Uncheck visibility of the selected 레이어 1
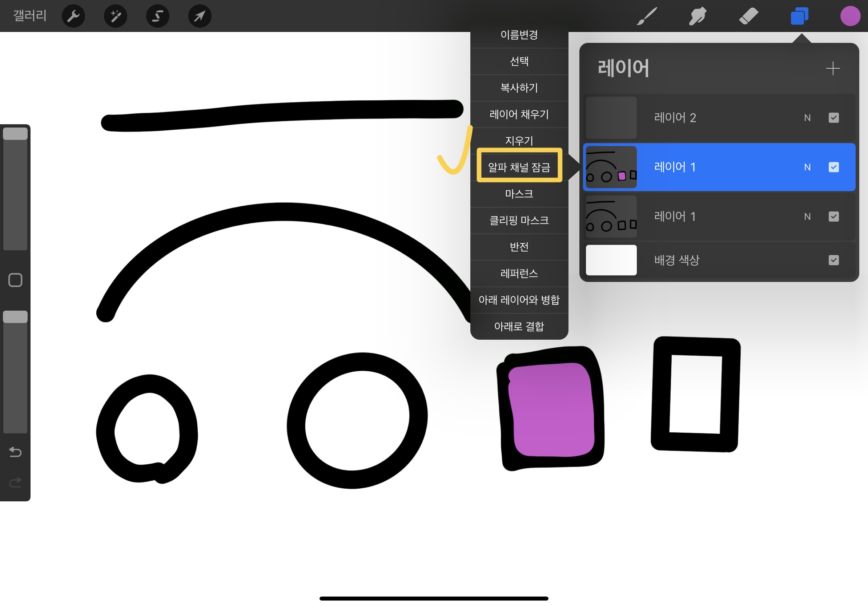 coord(833,167)
